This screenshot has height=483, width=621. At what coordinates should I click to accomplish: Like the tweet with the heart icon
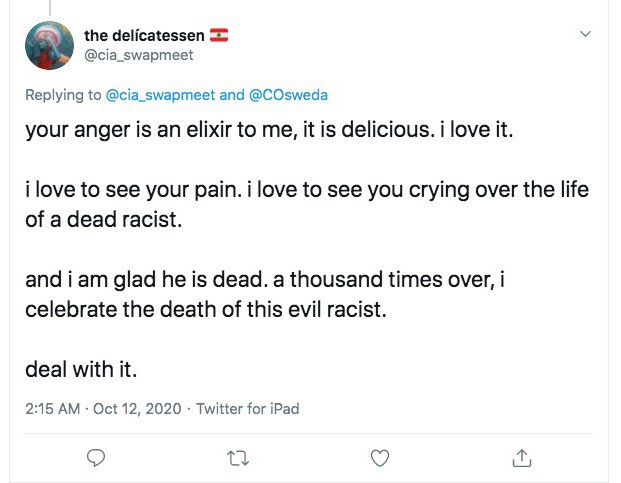[380, 458]
